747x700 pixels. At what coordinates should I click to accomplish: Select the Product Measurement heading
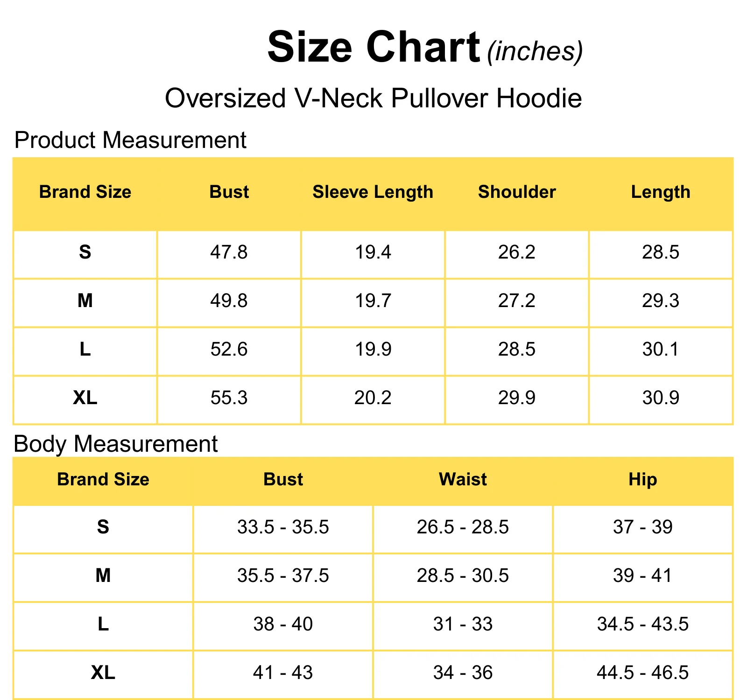point(130,140)
